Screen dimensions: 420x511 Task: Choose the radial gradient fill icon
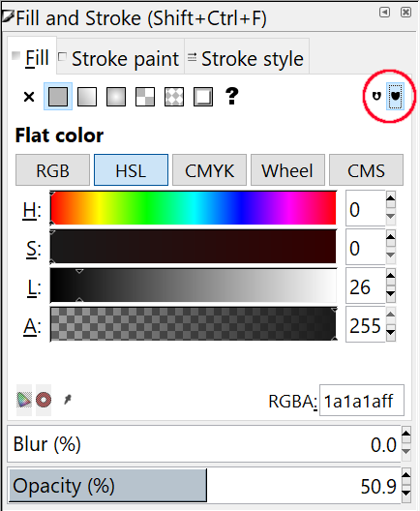coord(116,97)
